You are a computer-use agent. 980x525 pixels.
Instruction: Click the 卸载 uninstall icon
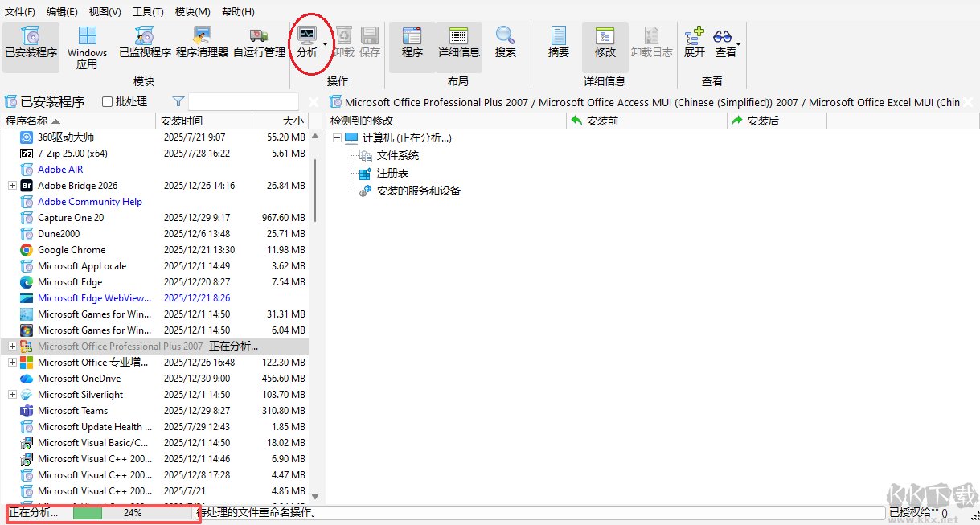pos(343,35)
